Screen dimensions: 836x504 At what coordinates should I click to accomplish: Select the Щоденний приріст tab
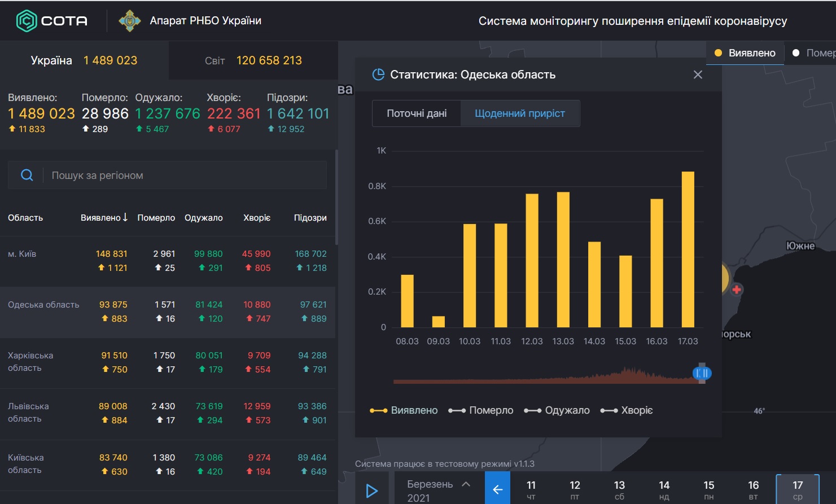(519, 113)
